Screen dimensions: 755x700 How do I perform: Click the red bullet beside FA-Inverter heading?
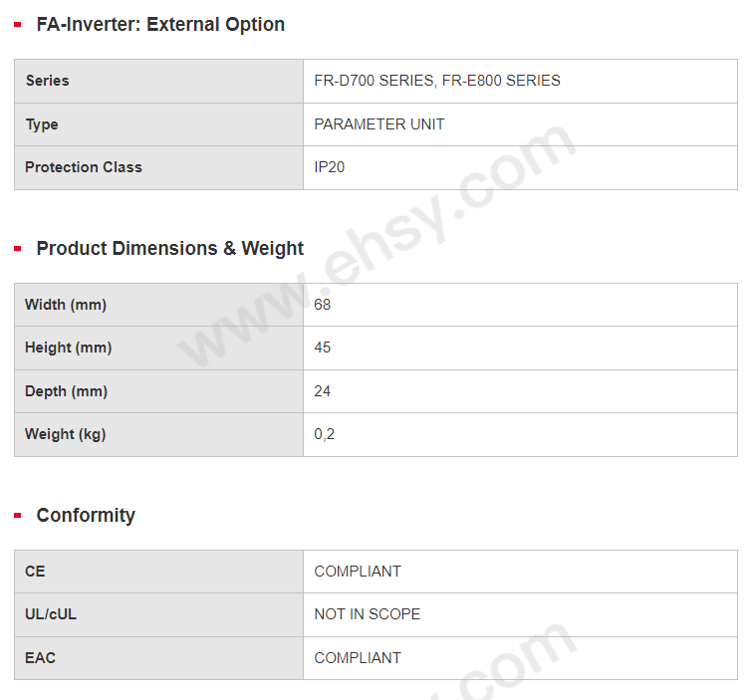pos(18,25)
